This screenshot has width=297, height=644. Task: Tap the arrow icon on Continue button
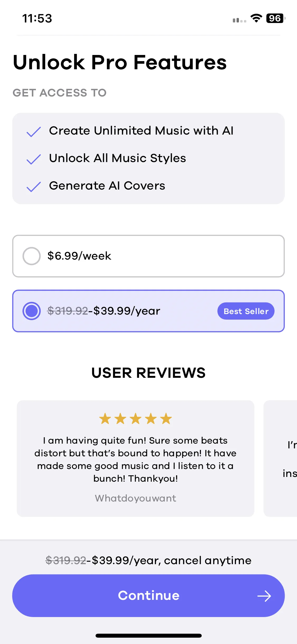pyautogui.click(x=264, y=596)
